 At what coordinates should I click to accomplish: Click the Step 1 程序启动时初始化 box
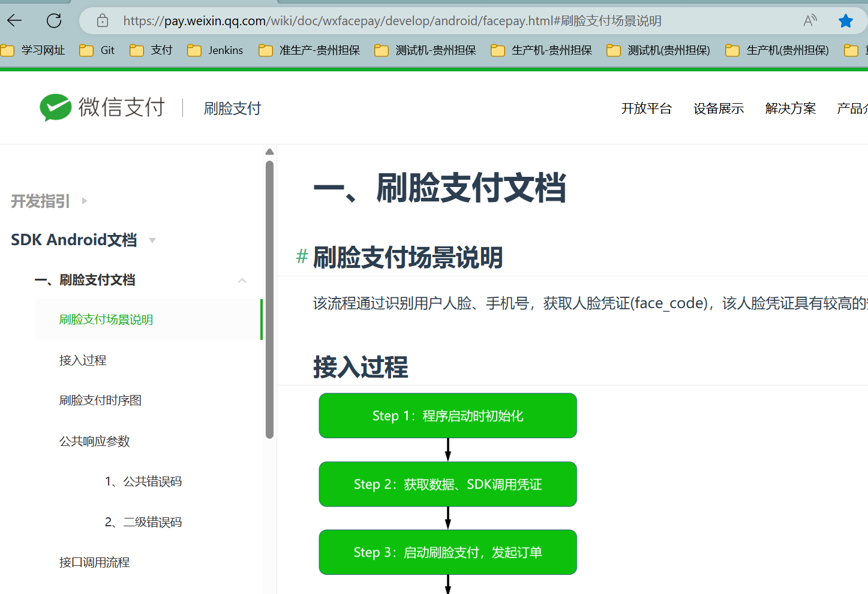click(447, 415)
